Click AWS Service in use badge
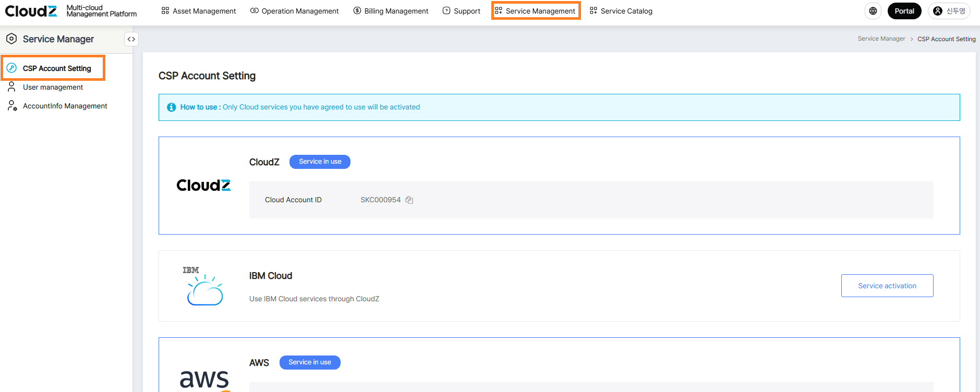This screenshot has width=980, height=392. 310,362
